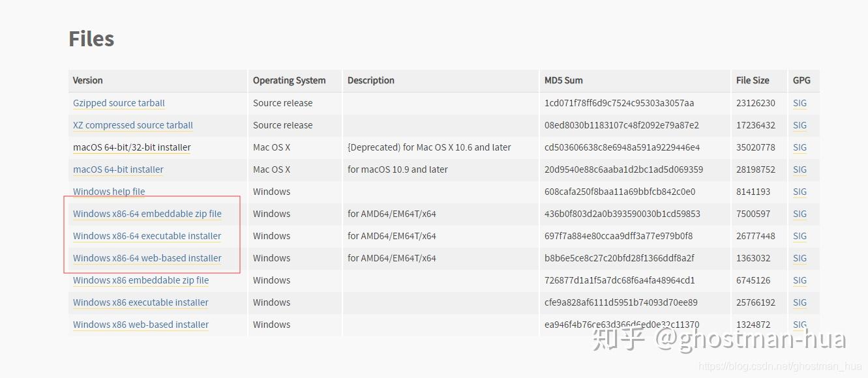868x378 pixels.
Task: Open SIG for x86-64 web-based installer
Action: pos(800,258)
